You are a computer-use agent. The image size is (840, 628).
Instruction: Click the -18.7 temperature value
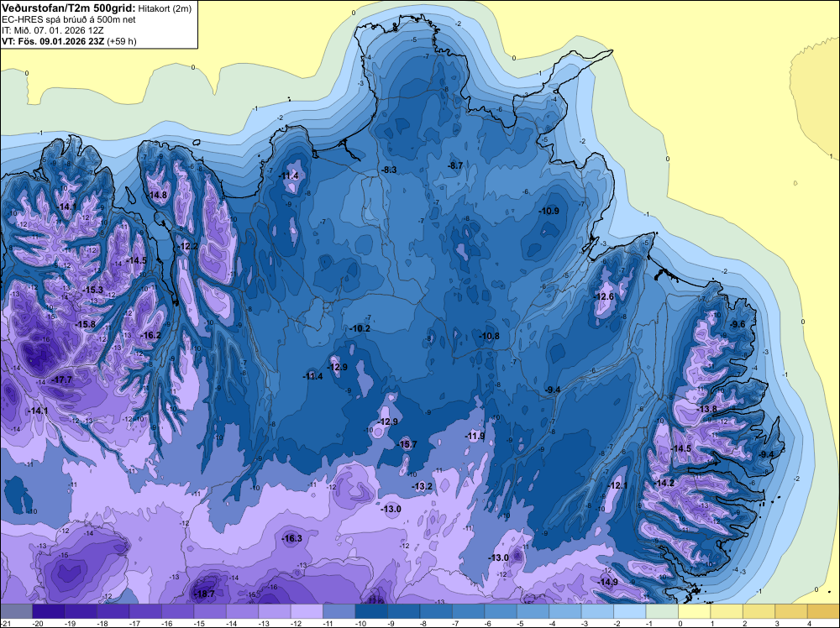click(205, 594)
